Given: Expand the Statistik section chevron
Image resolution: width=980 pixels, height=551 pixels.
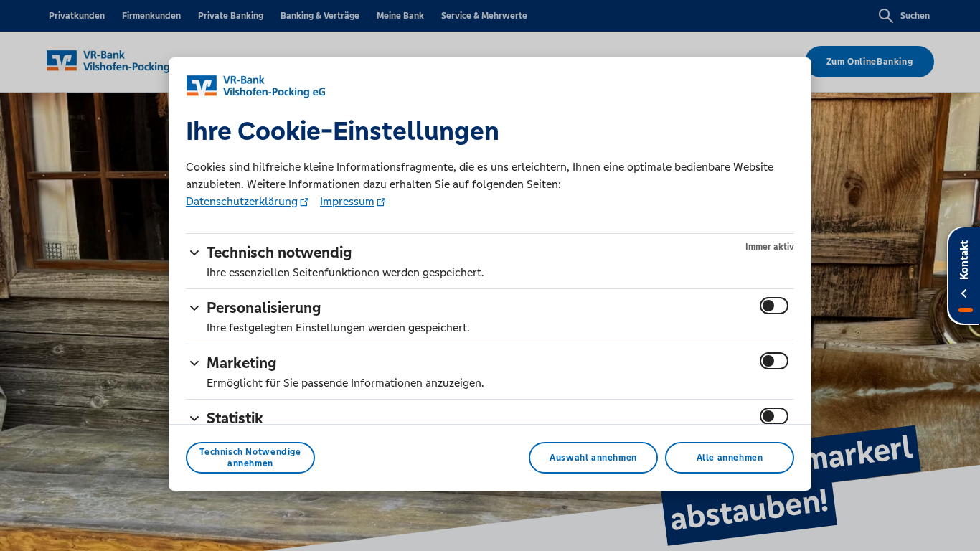Looking at the screenshot, I should [x=194, y=418].
